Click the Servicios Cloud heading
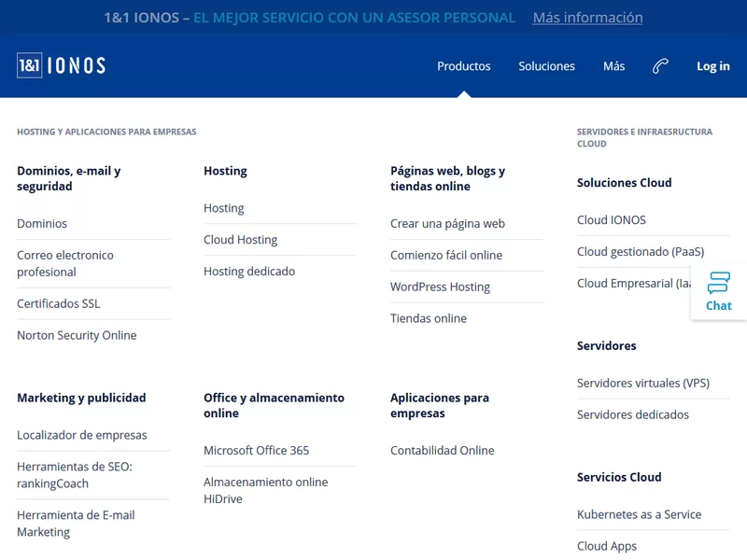Screen dimensions: 747x560 619,477
